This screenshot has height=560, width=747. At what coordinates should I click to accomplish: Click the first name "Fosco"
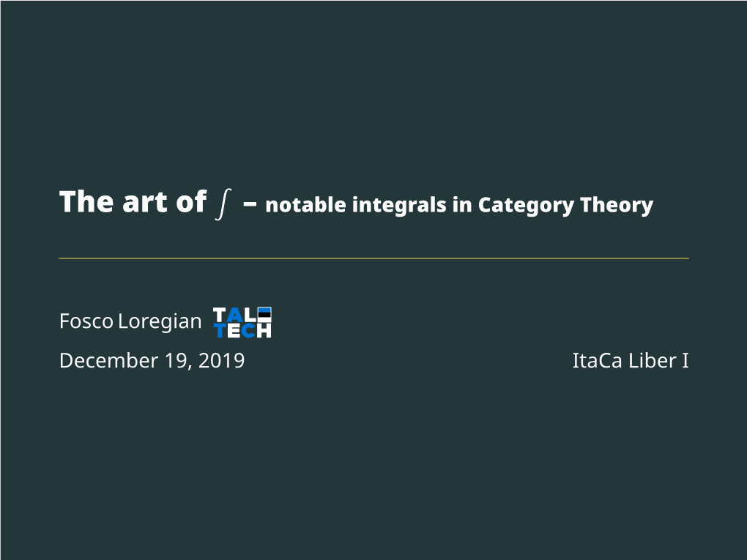86,321
